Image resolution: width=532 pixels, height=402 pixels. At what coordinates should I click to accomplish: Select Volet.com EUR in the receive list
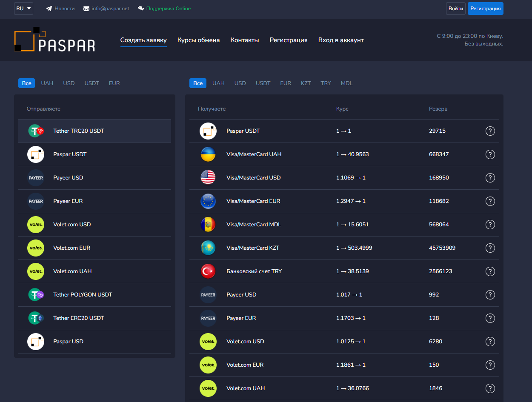[344, 365]
